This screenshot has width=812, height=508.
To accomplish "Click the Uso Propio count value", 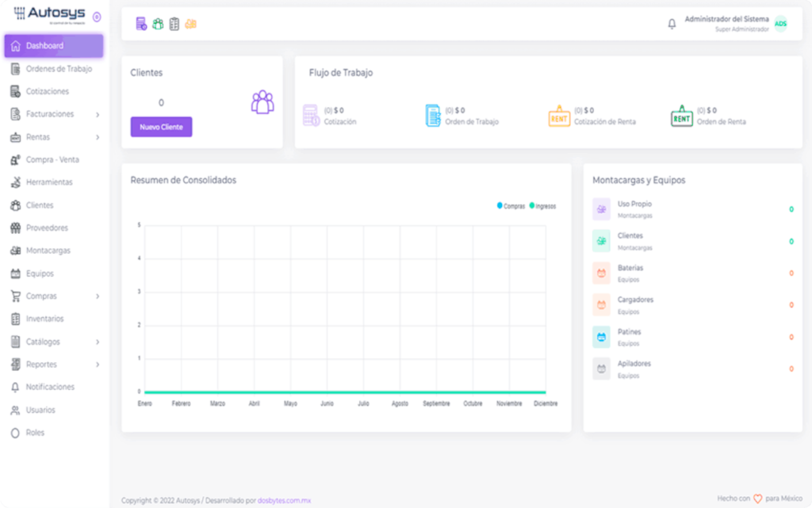I will (x=791, y=209).
